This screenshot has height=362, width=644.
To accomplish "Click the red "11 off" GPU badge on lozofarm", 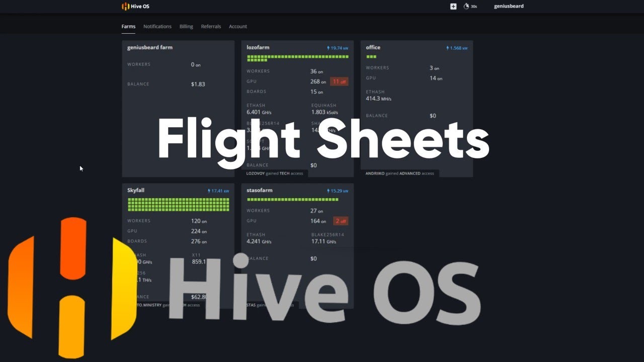I will [339, 81].
